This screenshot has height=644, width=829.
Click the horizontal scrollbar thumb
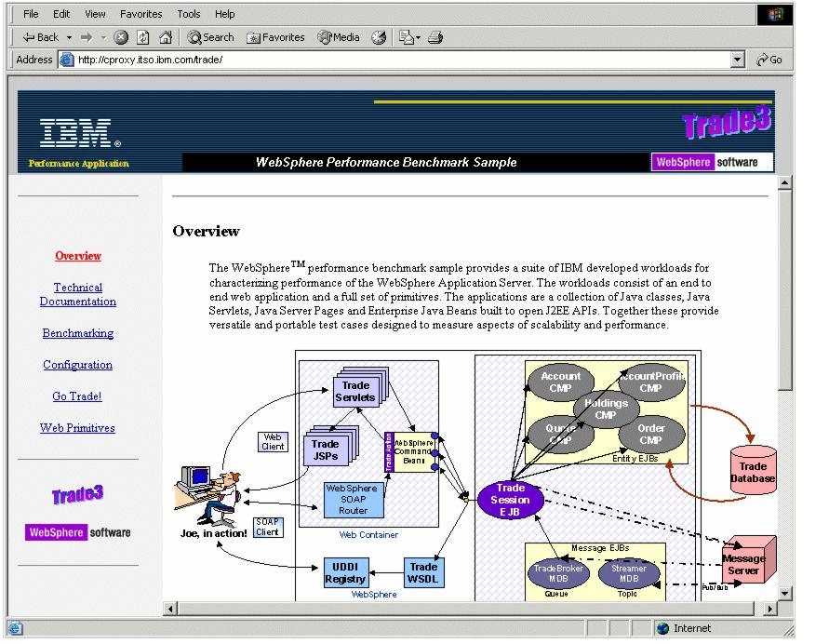[x=465, y=609]
